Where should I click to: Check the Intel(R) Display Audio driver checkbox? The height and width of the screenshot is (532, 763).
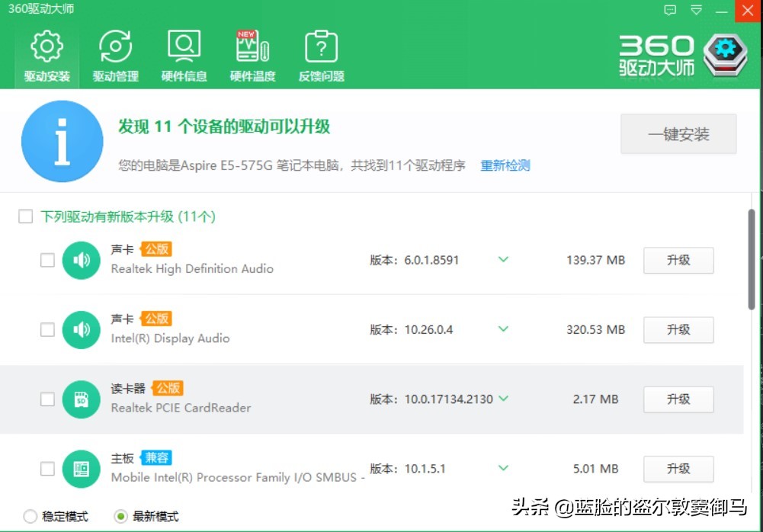[x=47, y=329]
